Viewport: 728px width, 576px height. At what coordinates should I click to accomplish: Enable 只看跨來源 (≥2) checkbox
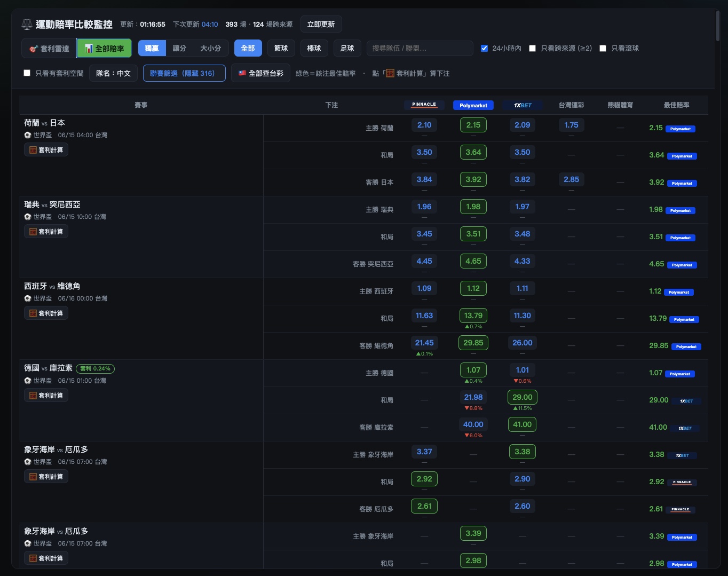pos(532,48)
